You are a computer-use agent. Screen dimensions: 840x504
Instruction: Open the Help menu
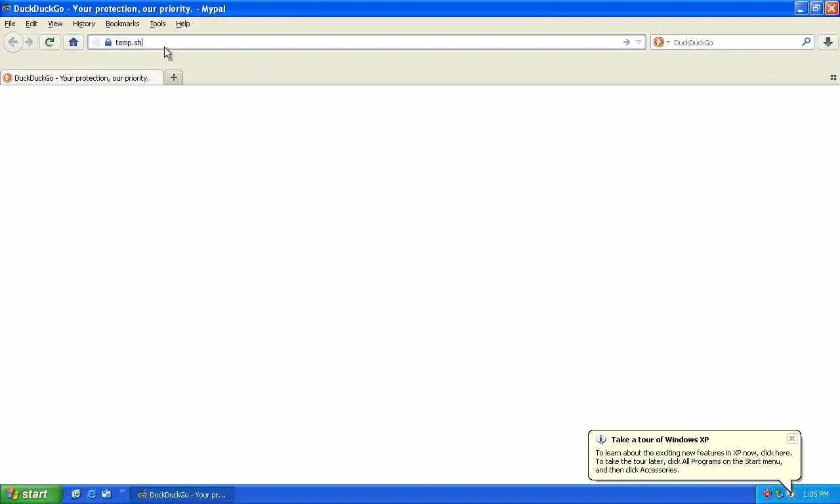183,24
